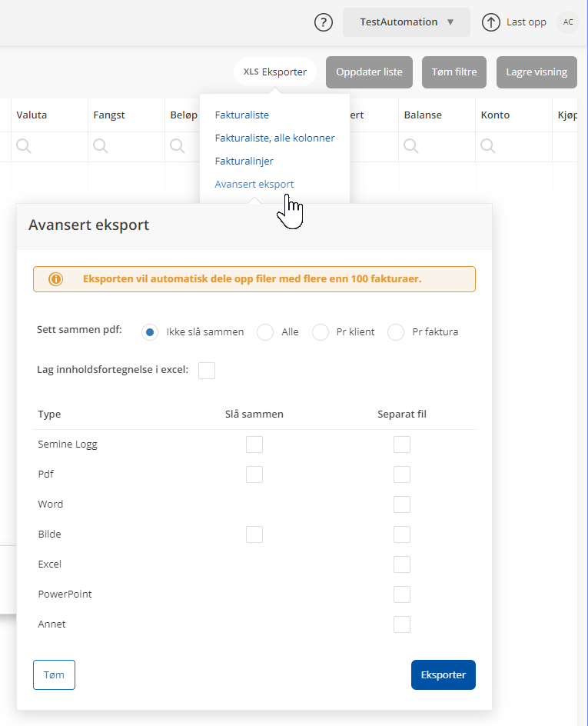
Task: Enable Lag innholdsfortegnelse i excel checkbox
Action: pos(207,371)
